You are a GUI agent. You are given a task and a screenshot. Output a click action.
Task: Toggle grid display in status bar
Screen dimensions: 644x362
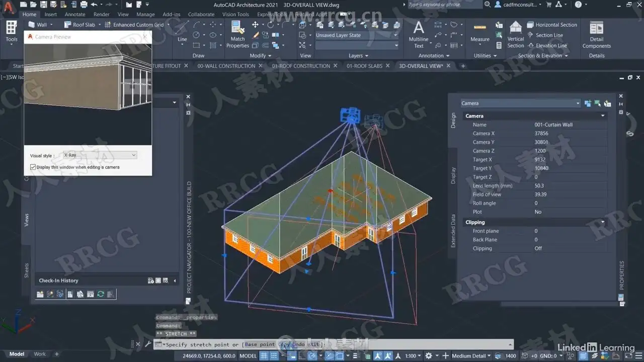264,356
